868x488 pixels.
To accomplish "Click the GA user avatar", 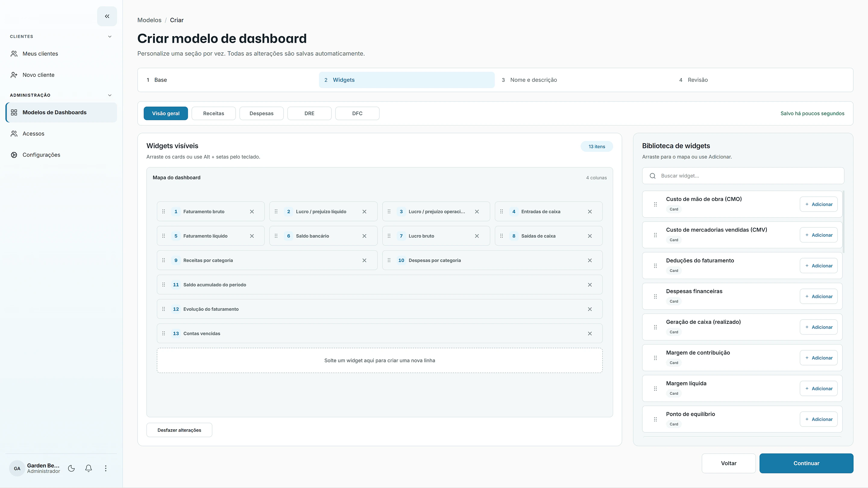I will coord(17,468).
